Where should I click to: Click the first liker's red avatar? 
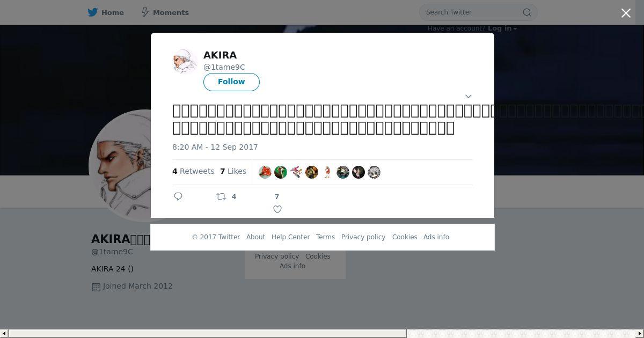click(x=265, y=172)
